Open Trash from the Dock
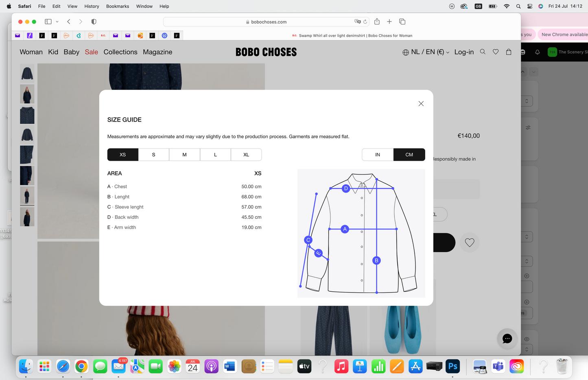 click(562, 367)
